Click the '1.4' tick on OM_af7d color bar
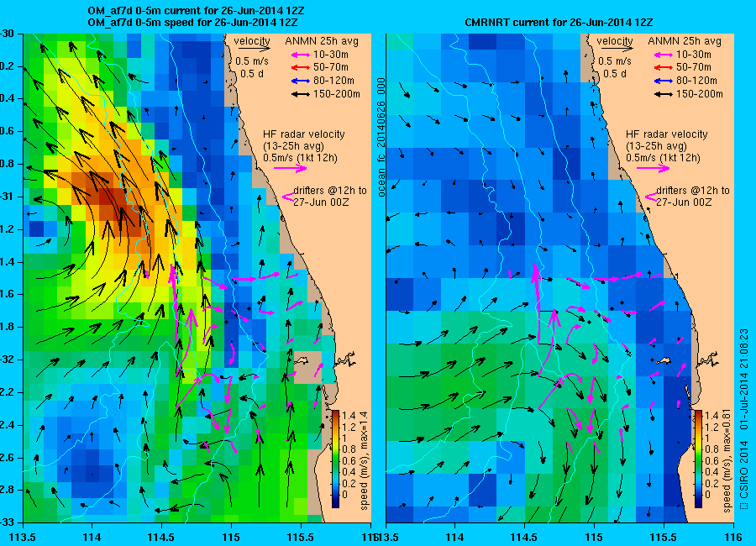This screenshot has width=756, height=546. [x=349, y=415]
